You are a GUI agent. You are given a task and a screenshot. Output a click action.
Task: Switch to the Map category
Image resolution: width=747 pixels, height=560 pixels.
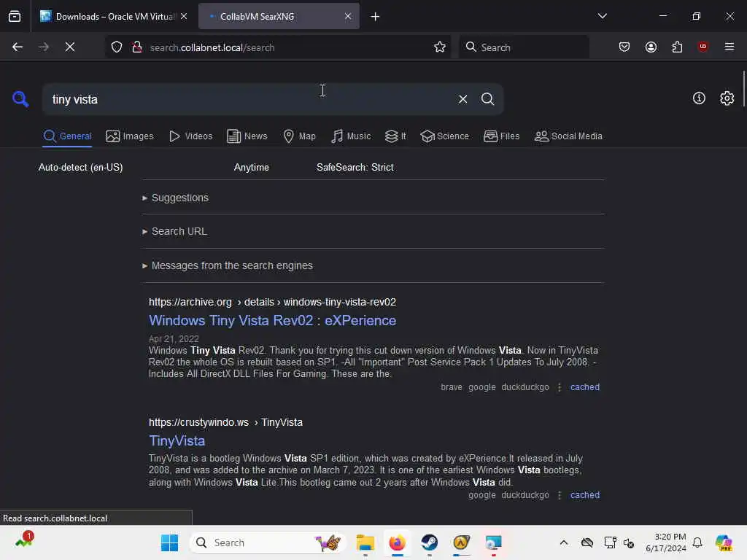(300, 136)
